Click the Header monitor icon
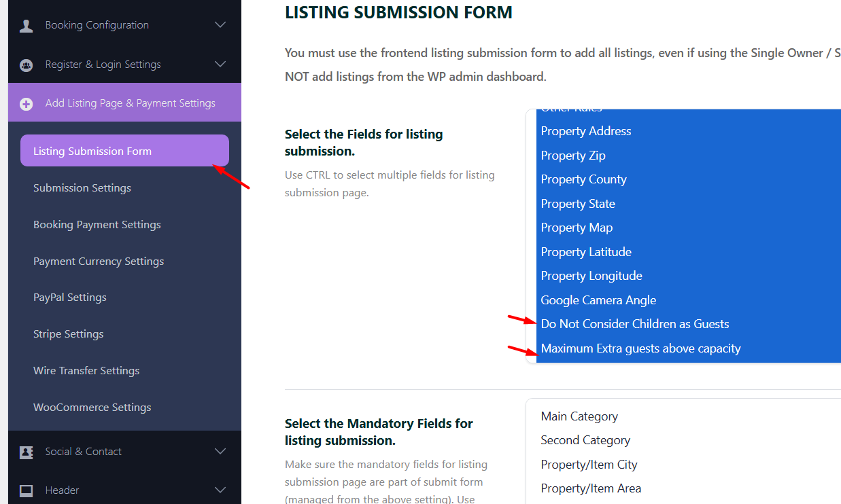841x504 pixels. pos(27,490)
